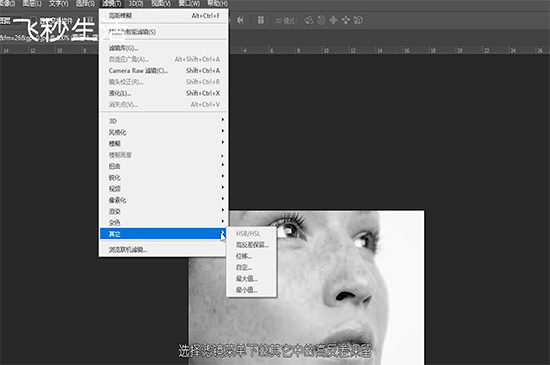
Task: Expand the 模糊 submenu
Action: pos(163,143)
